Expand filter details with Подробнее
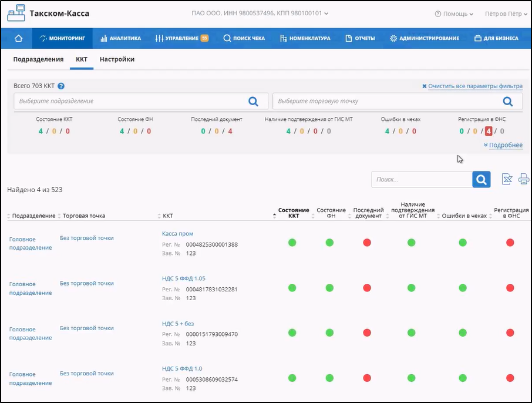The width and height of the screenshot is (532, 403). click(x=503, y=145)
